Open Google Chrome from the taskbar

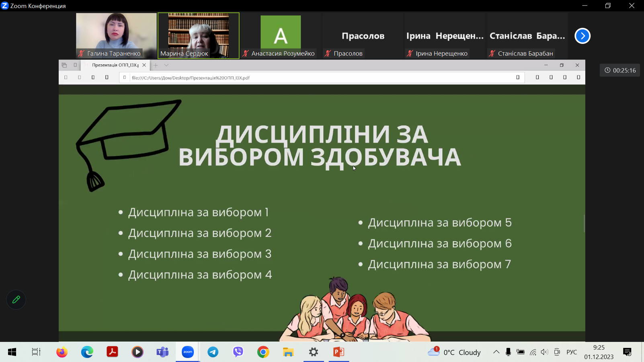[263, 352]
